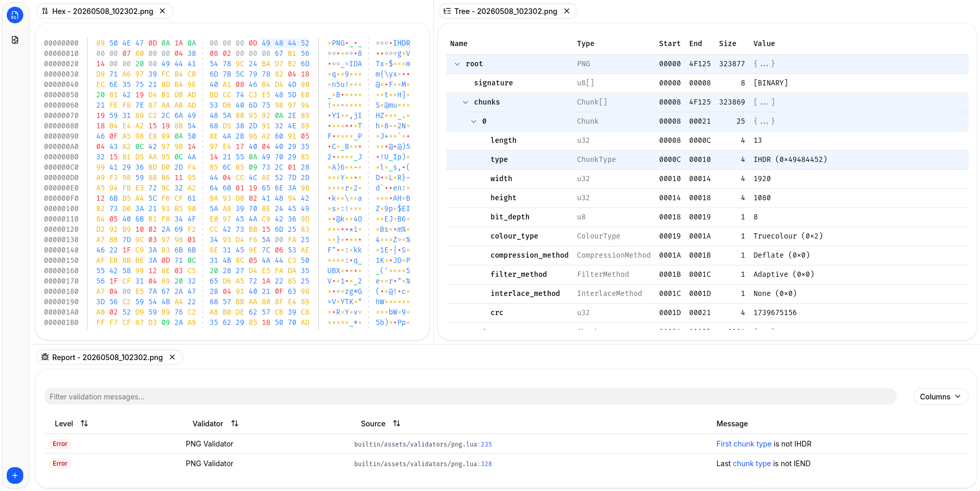The width and height of the screenshot is (980, 491).
Task: Select the colour_type row
Action: coord(707,236)
